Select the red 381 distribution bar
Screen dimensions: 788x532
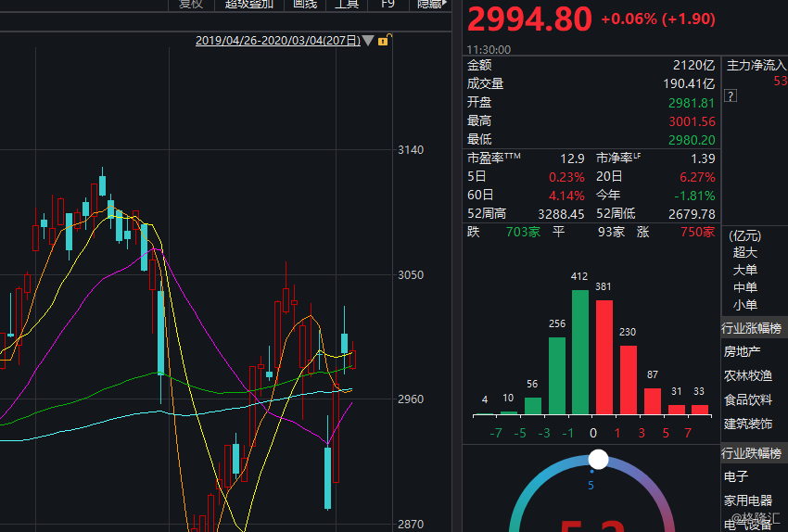[604, 357]
